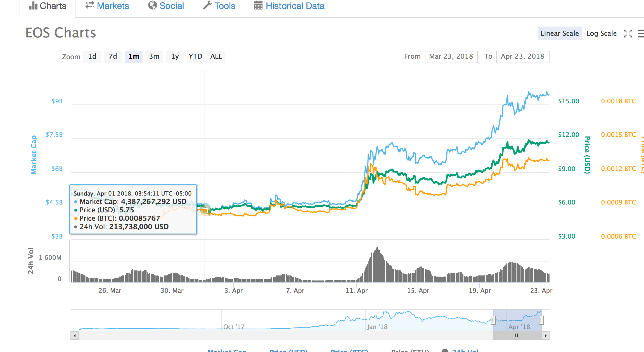Set zoom to 1d
644x352 pixels.
point(92,56)
